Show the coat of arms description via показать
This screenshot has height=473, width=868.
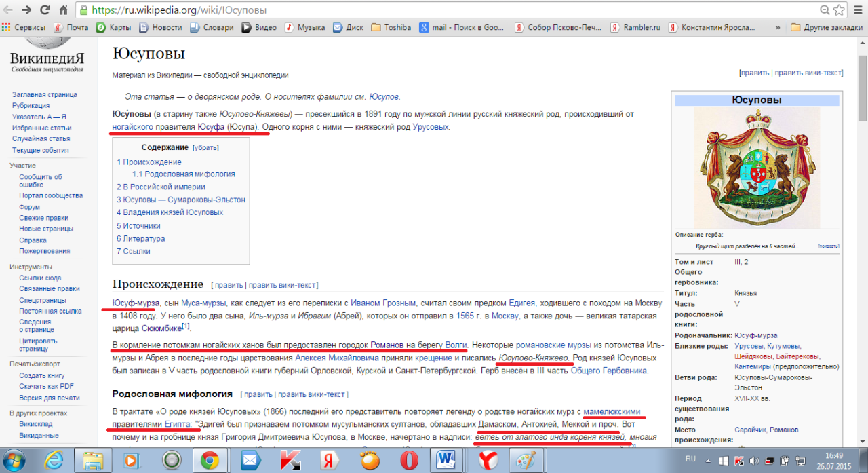(x=828, y=246)
